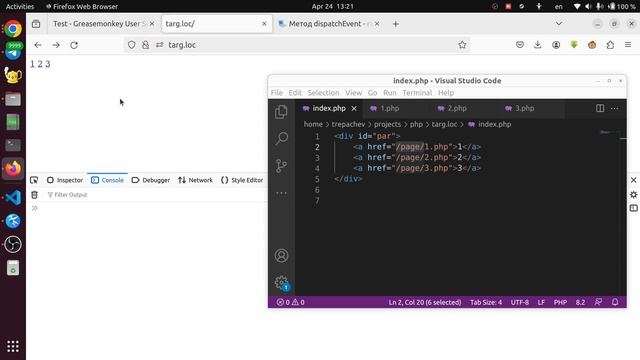Click the VS Code feedback status icon
The height and width of the screenshot is (360, 640).
[598, 302]
